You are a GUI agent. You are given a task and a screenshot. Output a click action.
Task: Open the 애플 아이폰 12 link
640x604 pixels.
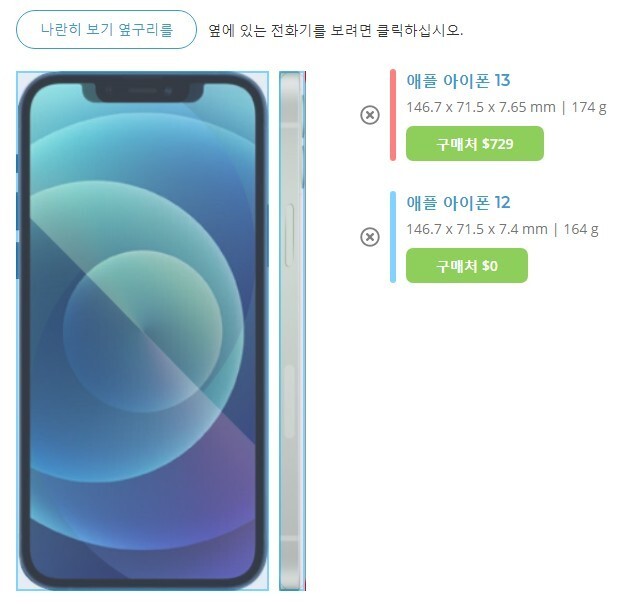click(x=458, y=203)
